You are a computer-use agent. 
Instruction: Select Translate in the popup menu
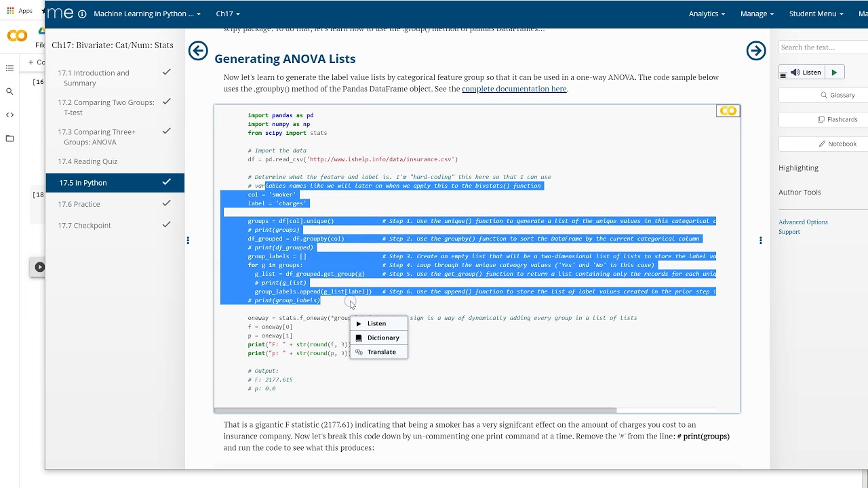pyautogui.click(x=378, y=352)
